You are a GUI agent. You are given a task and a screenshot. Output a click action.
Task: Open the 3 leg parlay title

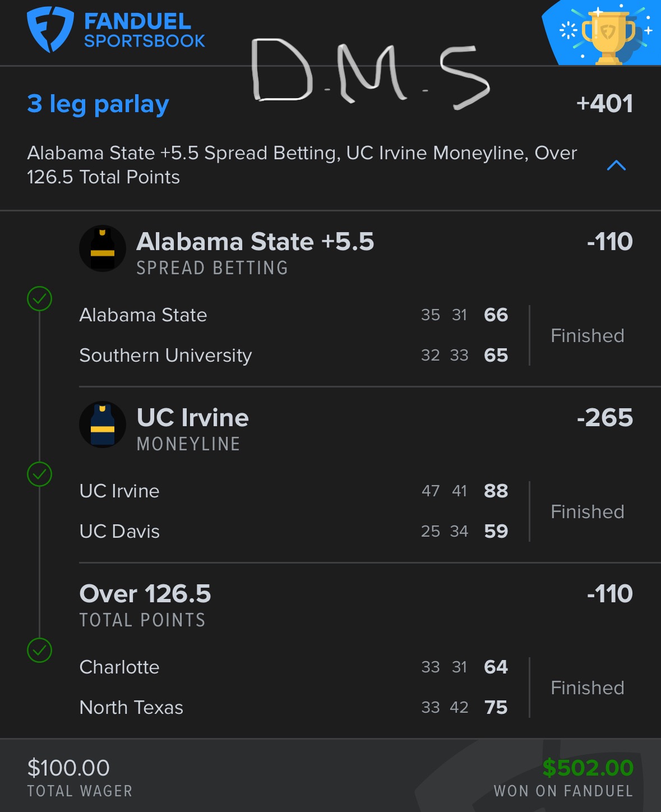click(x=98, y=104)
